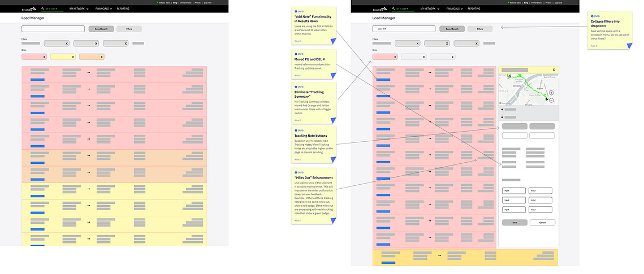Click the magnifier search icon in the left mockup header
Image resolution: width=644 pixels, height=274 pixels.
[43, 8]
